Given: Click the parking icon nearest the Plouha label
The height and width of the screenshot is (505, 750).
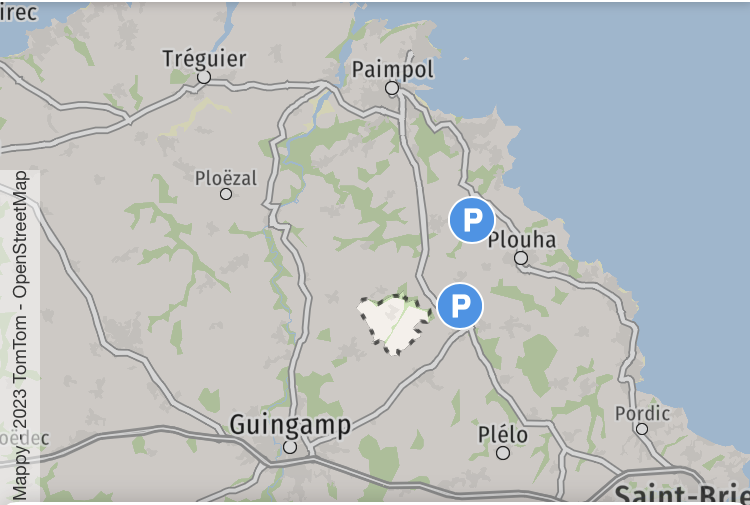Looking at the screenshot, I should coord(472,220).
